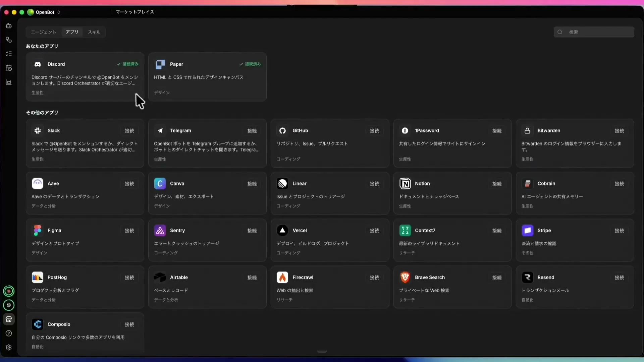Click the lower ring sidebar icon above the store

[9, 305]
